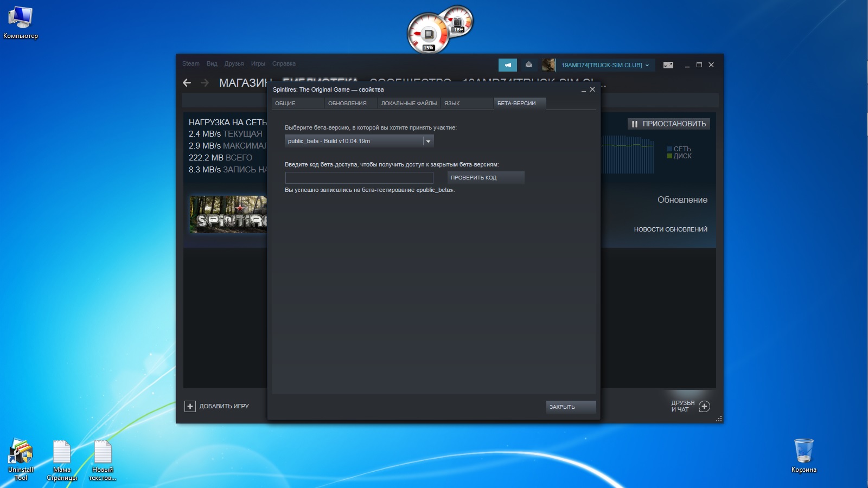The image size is (868, 488).
Task: Go back using the left arrow
Action: tap(187, 83)
